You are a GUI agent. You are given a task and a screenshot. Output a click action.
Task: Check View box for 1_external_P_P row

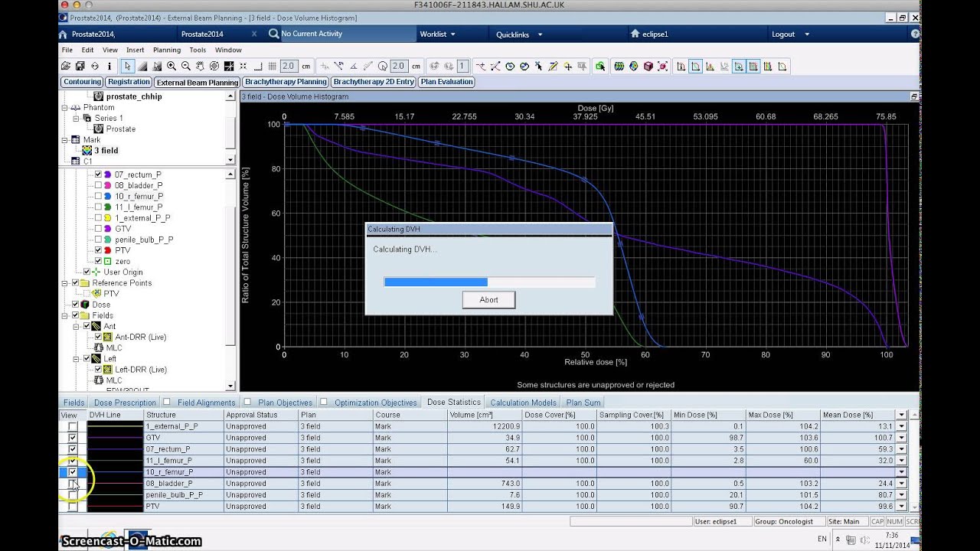[73, 426]
